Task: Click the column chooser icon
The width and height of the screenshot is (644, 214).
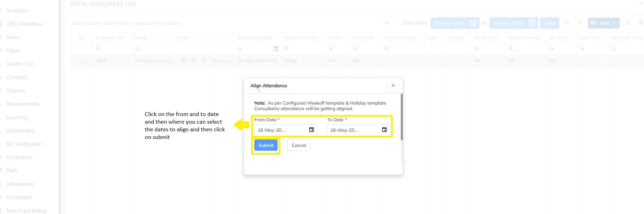Action: [x=641, y=23]
